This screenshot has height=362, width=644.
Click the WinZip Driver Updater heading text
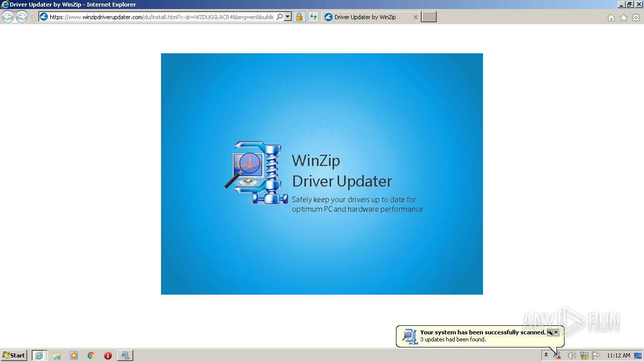[342, 170]
